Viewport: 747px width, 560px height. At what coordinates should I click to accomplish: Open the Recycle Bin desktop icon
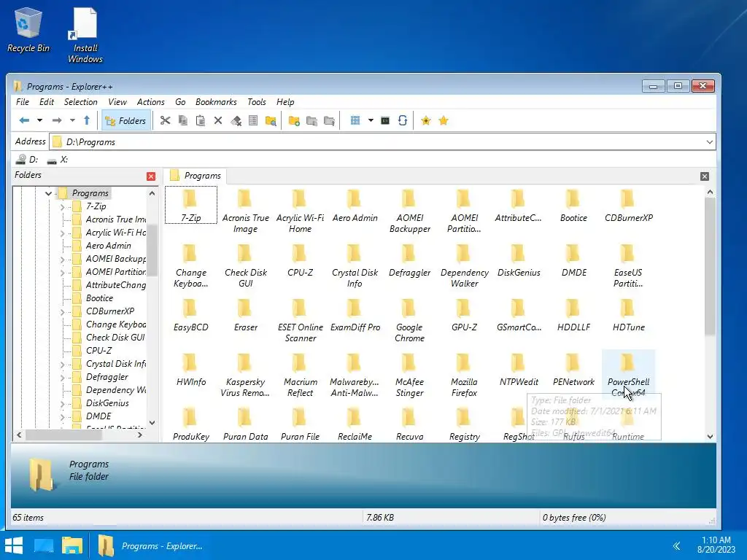(28, 29)
